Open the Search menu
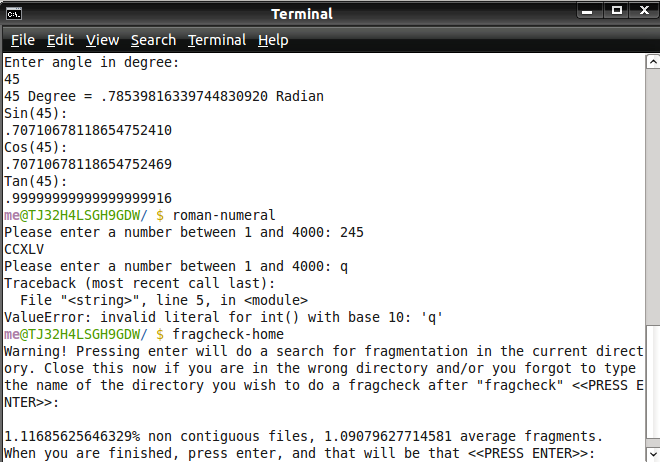The width and height of the screenshot is (660, 462). (x=153, y=40)
